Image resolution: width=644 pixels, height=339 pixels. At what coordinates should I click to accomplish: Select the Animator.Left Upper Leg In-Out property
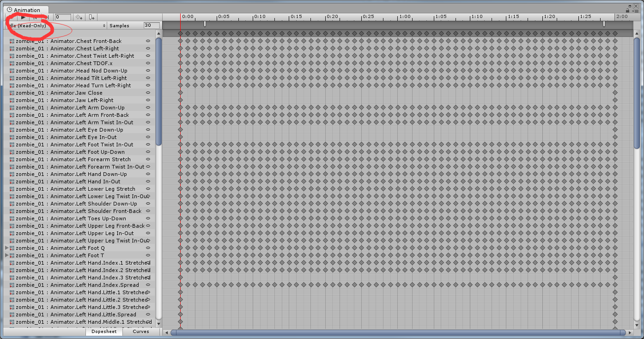tap(74, 233)
